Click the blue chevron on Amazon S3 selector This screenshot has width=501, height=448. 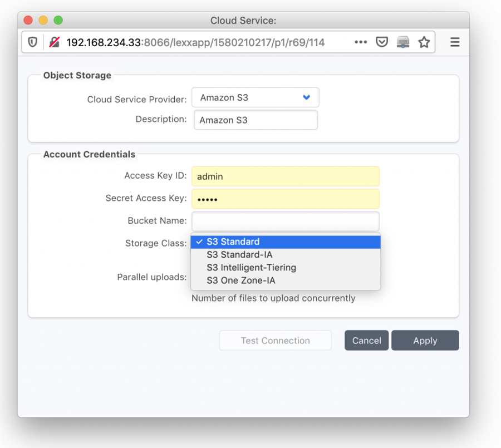tap(306, 97)
